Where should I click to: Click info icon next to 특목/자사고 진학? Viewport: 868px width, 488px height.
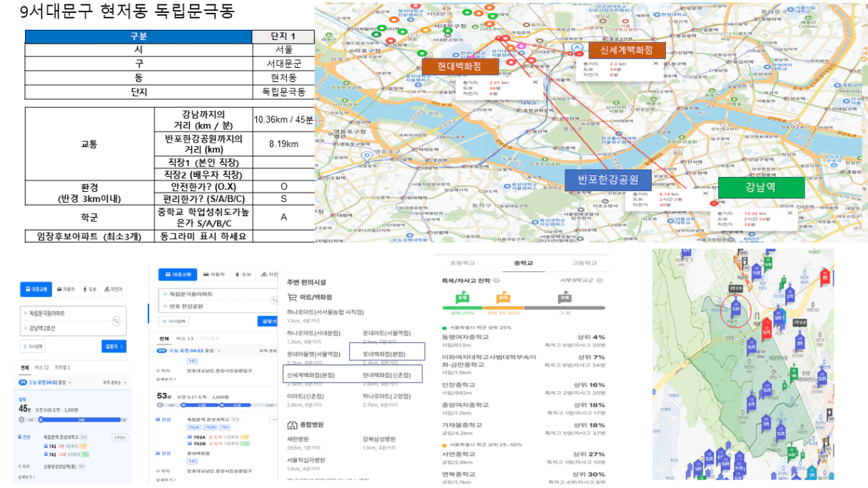(x=497, y=280)
